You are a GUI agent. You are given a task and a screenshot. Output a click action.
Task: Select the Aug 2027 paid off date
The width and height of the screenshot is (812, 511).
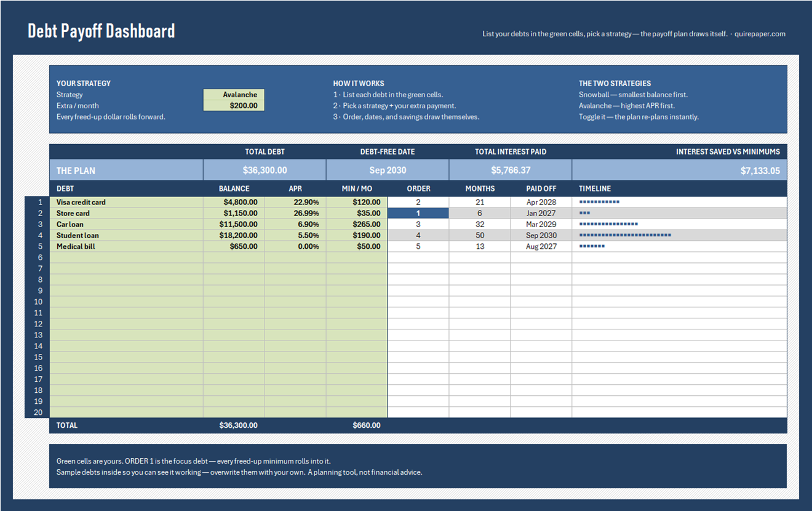(x=541, y=246)
